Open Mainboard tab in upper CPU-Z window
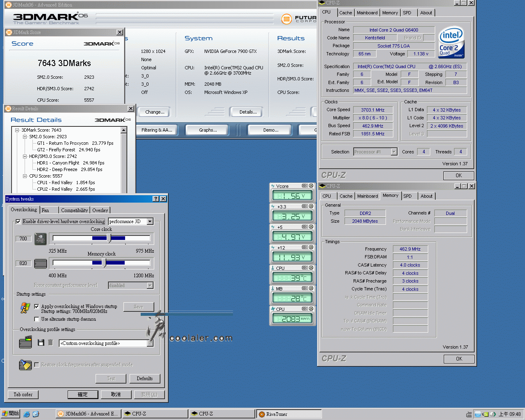Viewport: 525px width, 420px height. point(367,13)
